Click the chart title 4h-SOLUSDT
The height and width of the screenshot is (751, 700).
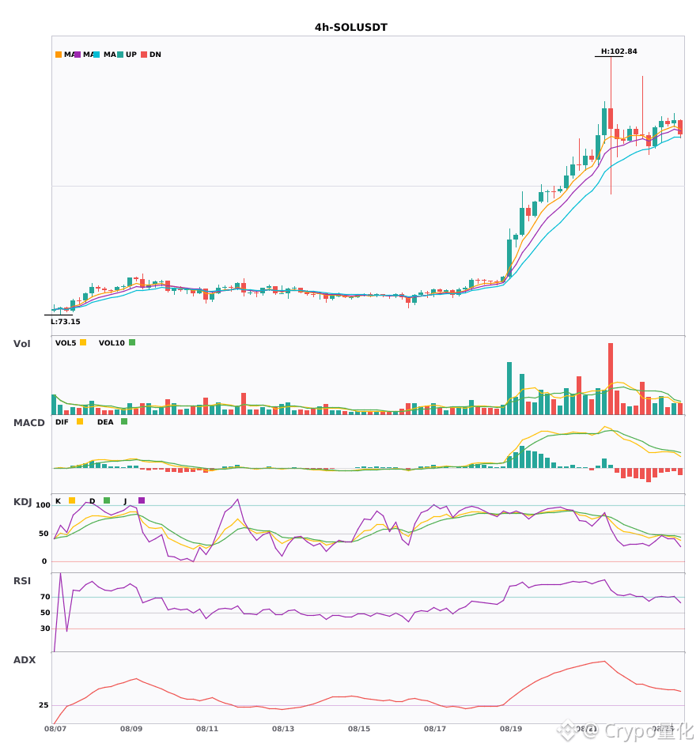pos(350,28)
